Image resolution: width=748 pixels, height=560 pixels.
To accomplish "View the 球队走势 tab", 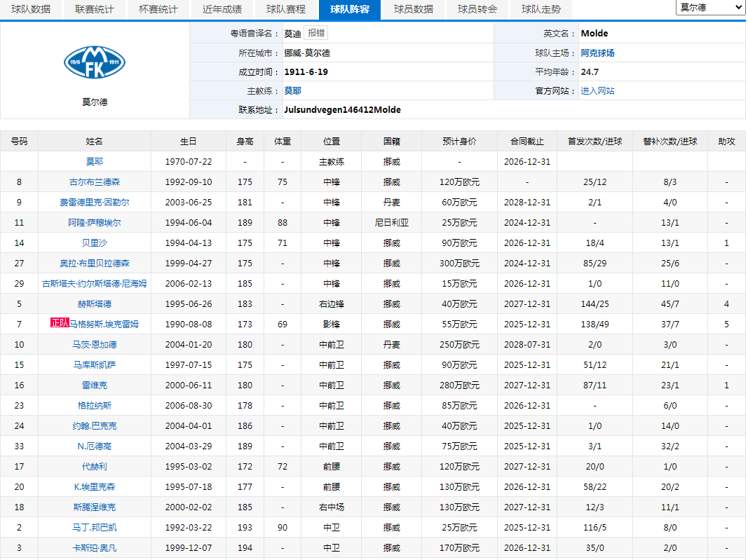I will [x=541, y=9].
